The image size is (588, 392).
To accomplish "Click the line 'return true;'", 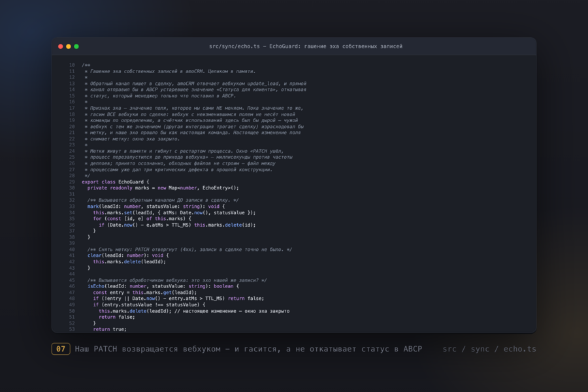I will point(110,329).
